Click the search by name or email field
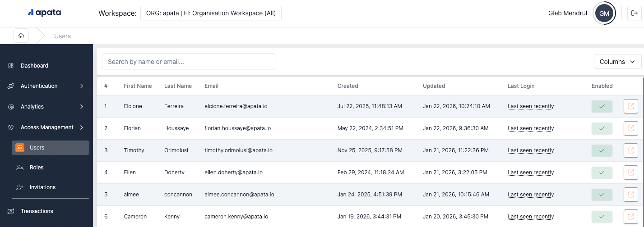The height and width of the screenshot is (227, 644). coord(189,62)
